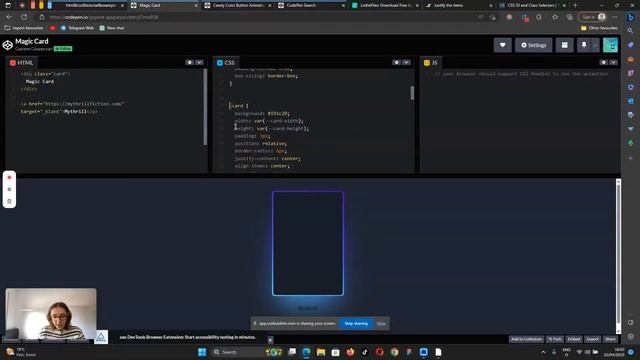640x360 pixels.
Task: Go back with browser back arrow
Action: tap(9, 17)
